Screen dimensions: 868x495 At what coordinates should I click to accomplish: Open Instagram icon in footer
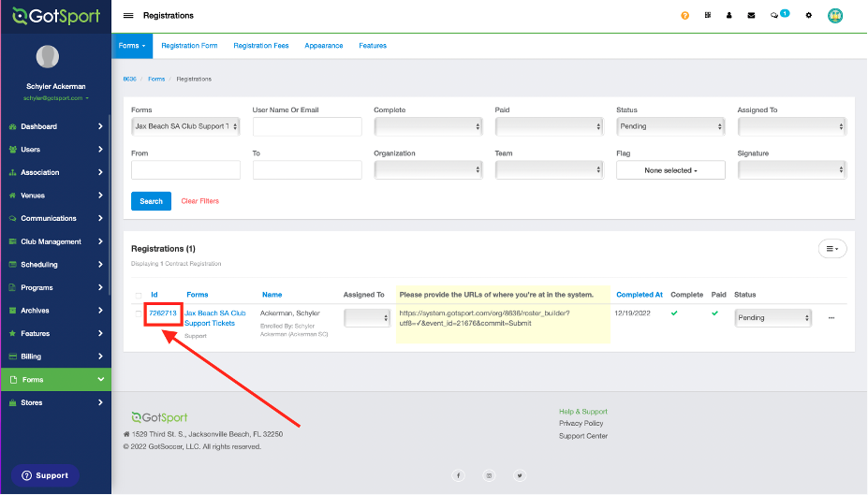pos(489,475)
